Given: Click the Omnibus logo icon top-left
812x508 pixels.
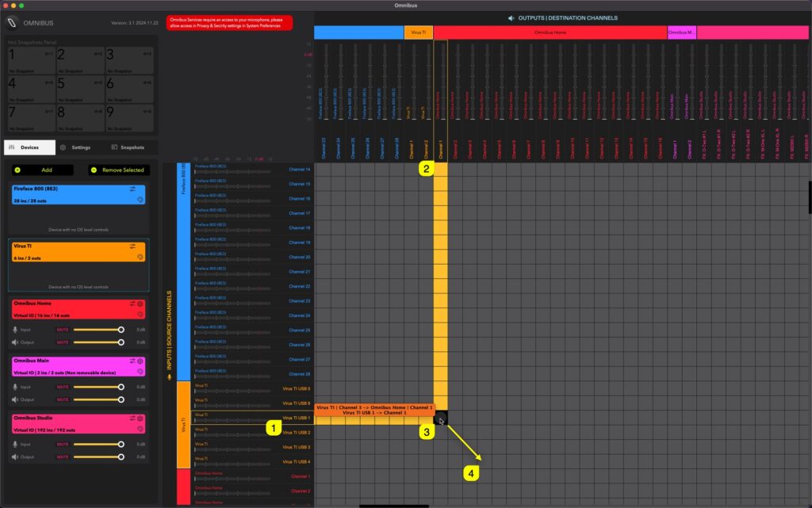Looking at the screenshot, I should pyautogui.click(x=12, y=22).
